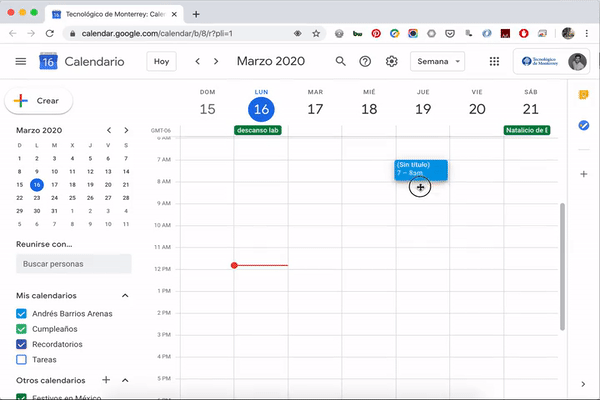Click the Pocket extension icon

click(450, 34)
